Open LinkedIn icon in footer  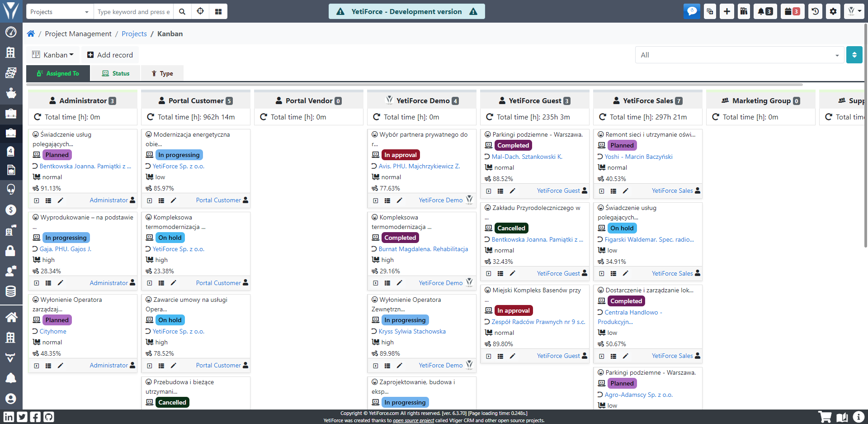(x=9, y=417)
